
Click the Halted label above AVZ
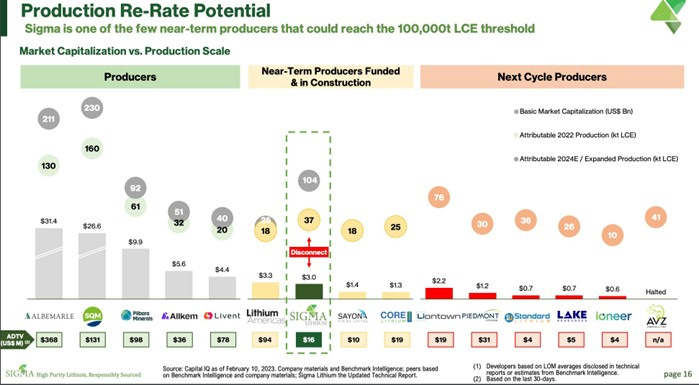[656, 292]
